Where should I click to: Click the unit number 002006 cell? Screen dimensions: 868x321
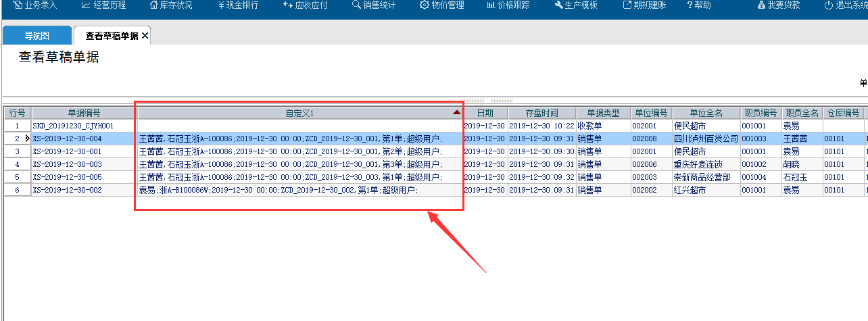point(652,164)
